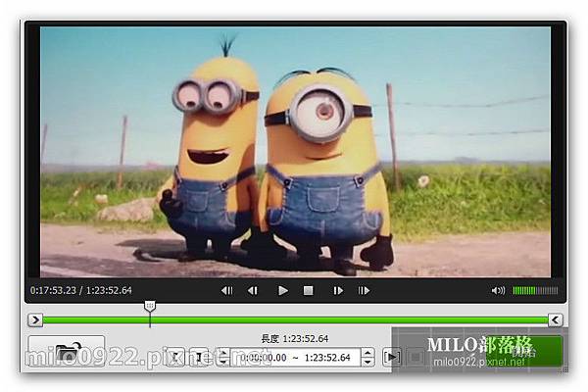Click the green timeline selection bar
This screenshot has height=392, width=588.
[296, 320]
